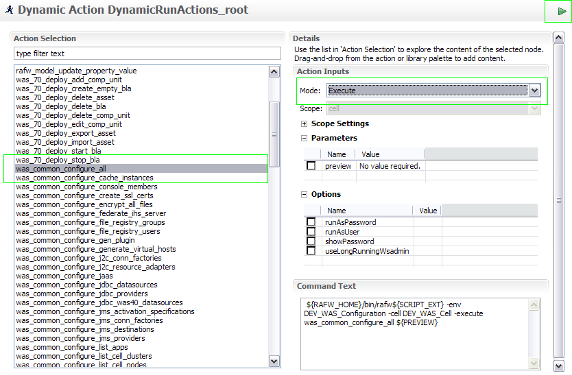
Task: Collapse the Options section
Action: (x=304, y=194)
